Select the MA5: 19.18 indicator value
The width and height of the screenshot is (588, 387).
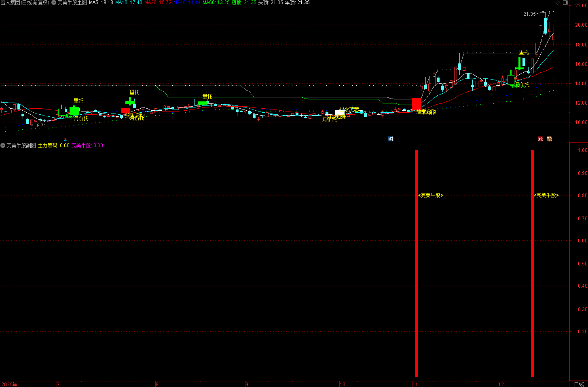pos(101,2)
